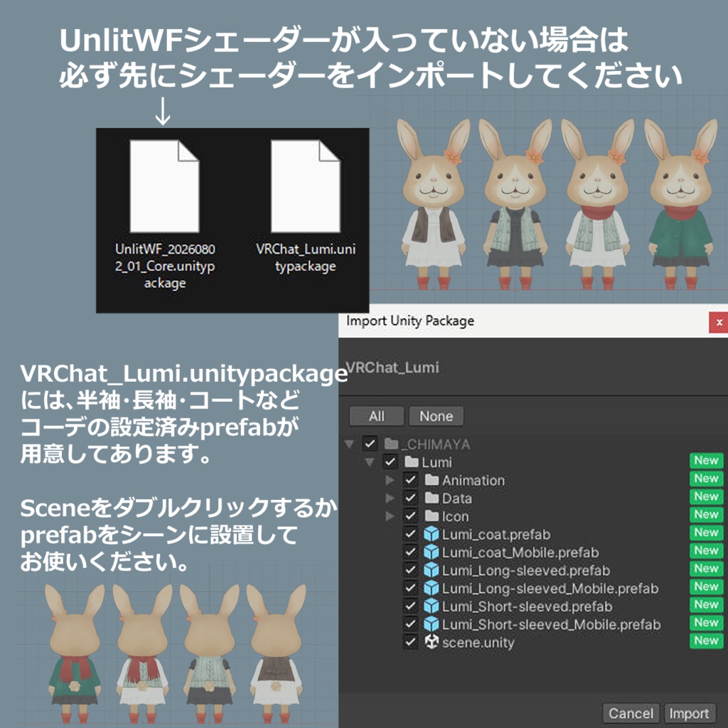Uncheck the Lumi_coat_Mobile.prefab checkbox

[410, 552]
